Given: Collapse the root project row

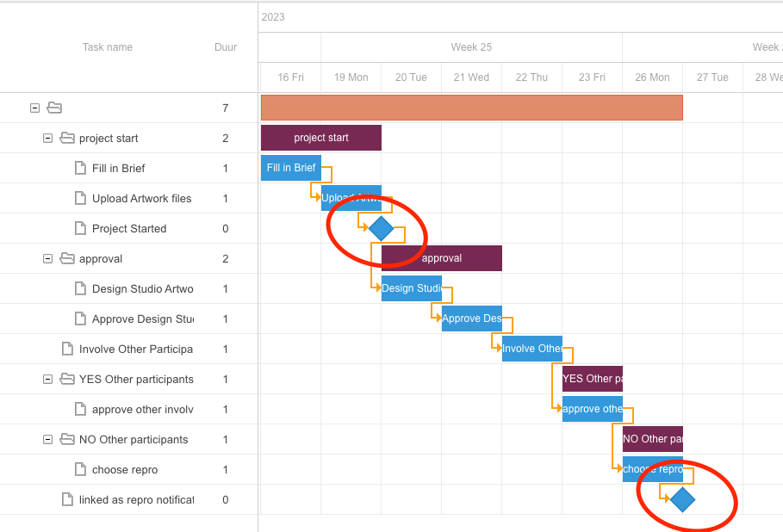Looking at the screenshot, I should point(35,108).
